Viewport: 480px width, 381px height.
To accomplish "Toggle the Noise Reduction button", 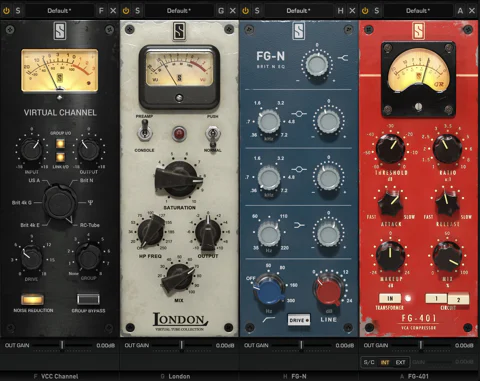I will 32,299.
